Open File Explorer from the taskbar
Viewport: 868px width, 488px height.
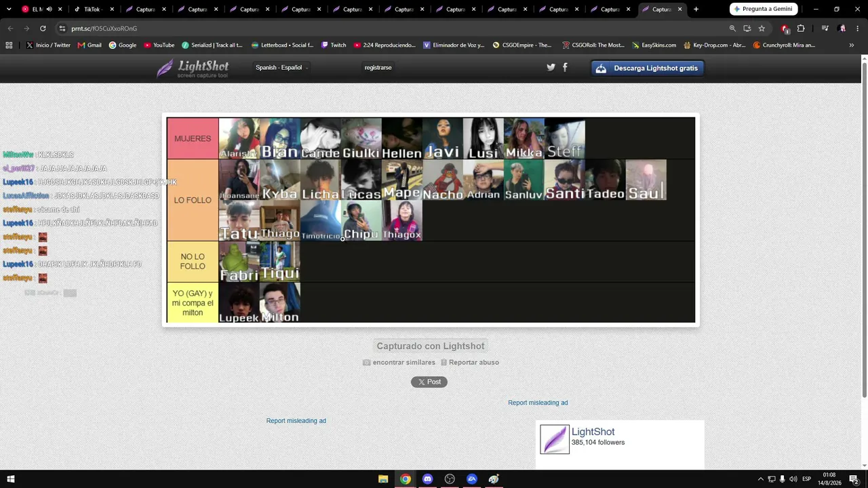pos(383,479)
